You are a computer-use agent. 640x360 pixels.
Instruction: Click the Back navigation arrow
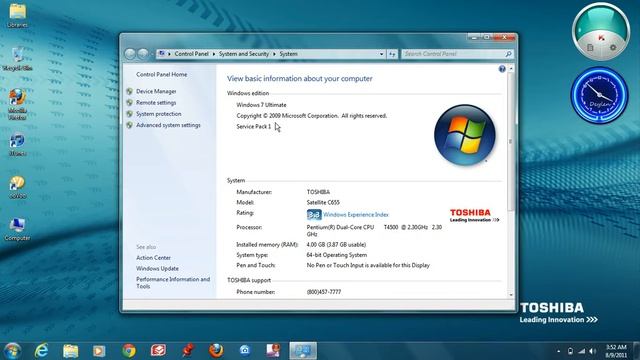tap(130, 54)
